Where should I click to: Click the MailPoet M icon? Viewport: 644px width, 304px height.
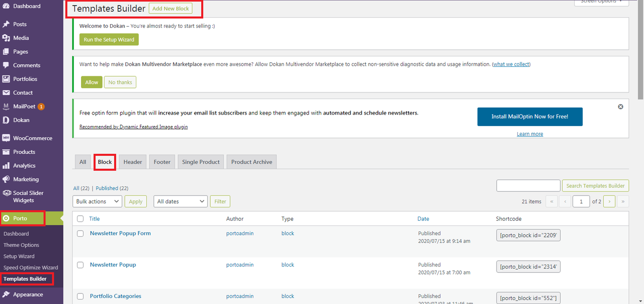[6, 107]
